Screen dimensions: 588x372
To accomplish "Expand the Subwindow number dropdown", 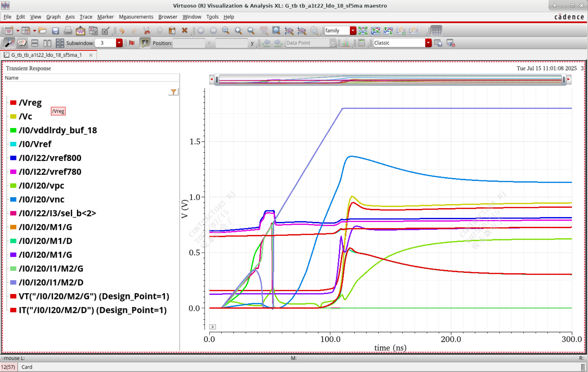I will click(119, 43).
